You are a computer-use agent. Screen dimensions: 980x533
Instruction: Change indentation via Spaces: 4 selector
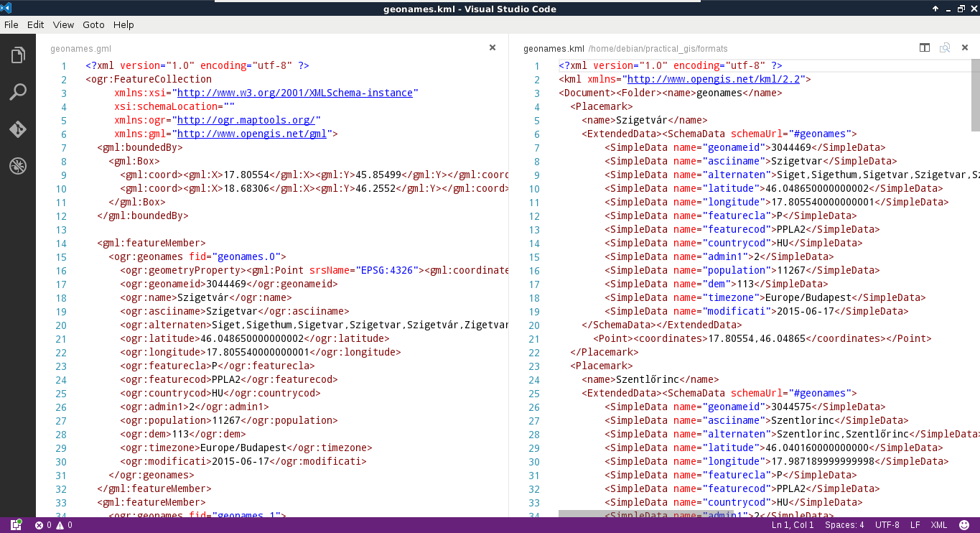844,525
